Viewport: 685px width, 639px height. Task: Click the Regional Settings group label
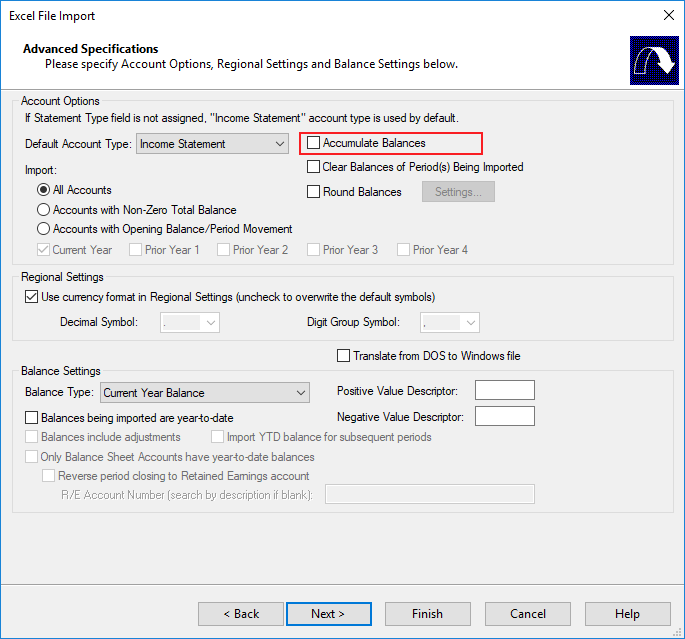pos(62,277)
